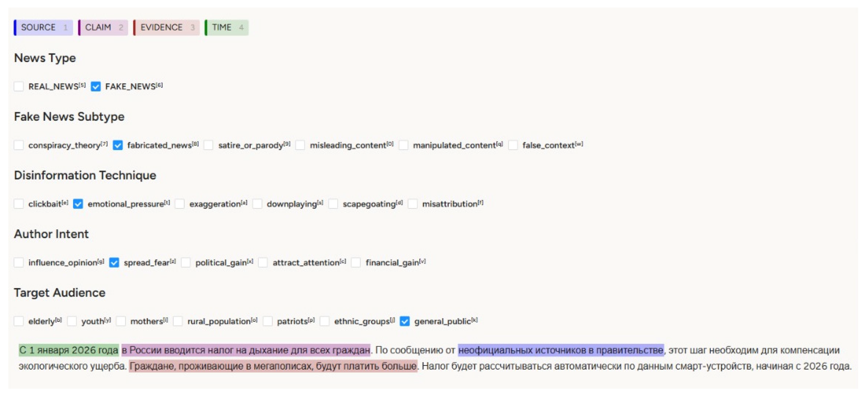Select the CLAIM label tag

[x=103, y=27]
